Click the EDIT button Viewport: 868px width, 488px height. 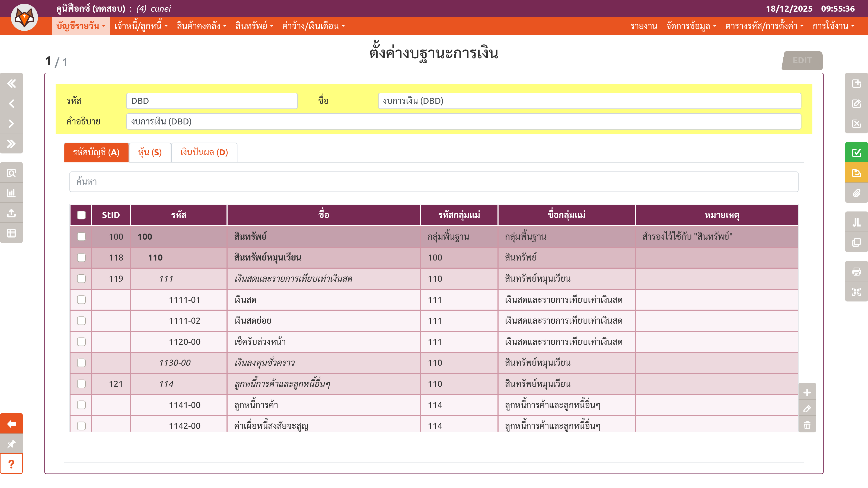tap(802, 60)
